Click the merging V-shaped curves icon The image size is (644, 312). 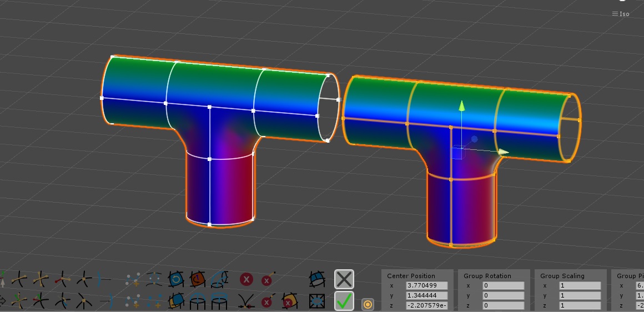(x=246, y=302)
